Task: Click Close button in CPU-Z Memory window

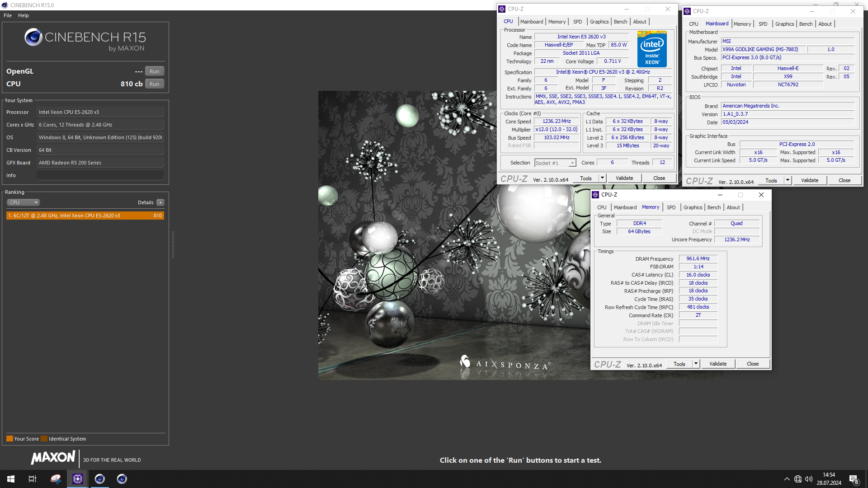Action: coord(753,364)
